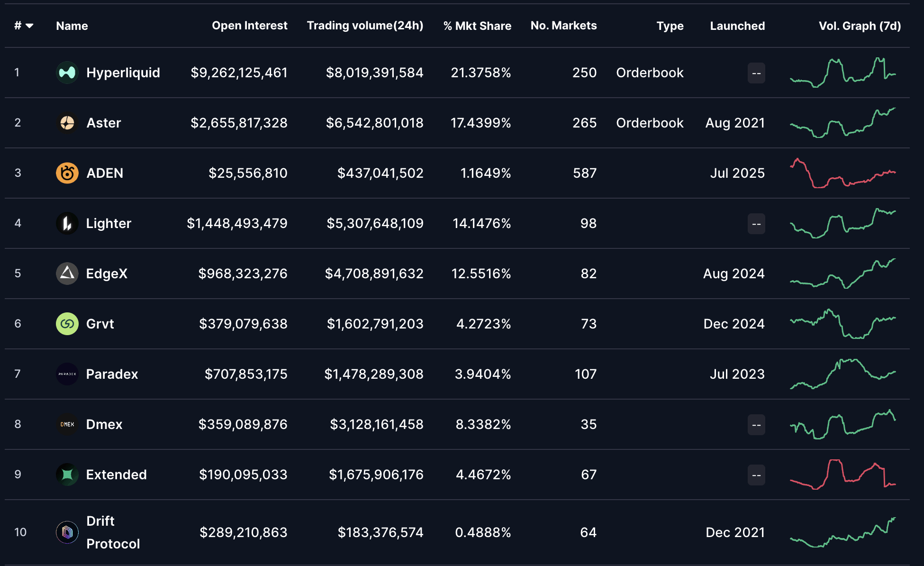Click the green Grvt logo icon
Screen dimensions: 924x566
point(67,324)
